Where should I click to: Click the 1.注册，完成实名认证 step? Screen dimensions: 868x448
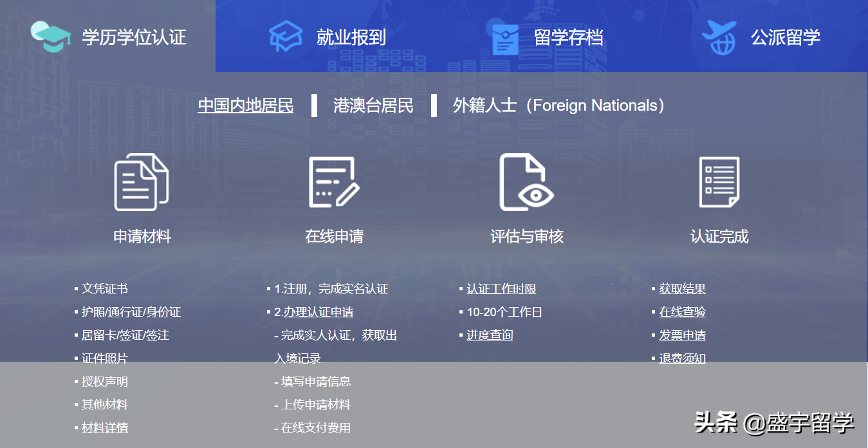[331, 289]
